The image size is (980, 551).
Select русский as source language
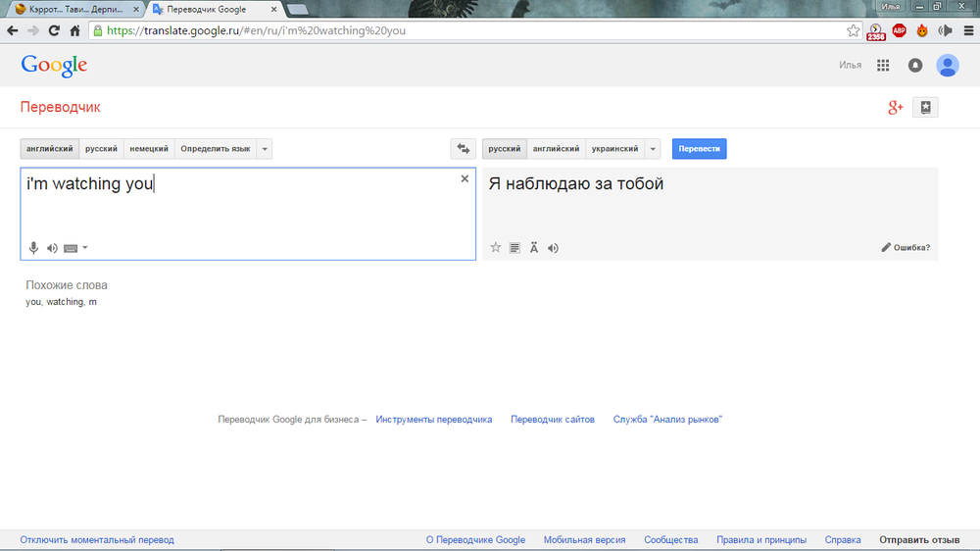pos(101,149)
